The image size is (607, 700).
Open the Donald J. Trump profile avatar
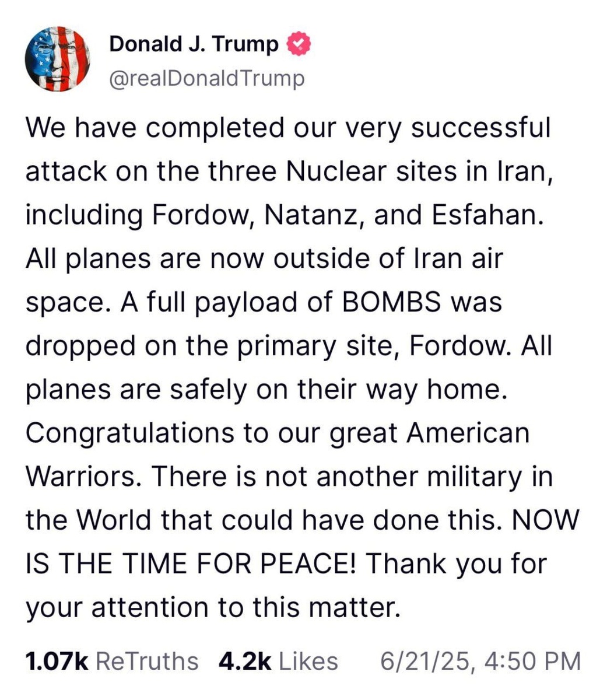click(57, 59)
